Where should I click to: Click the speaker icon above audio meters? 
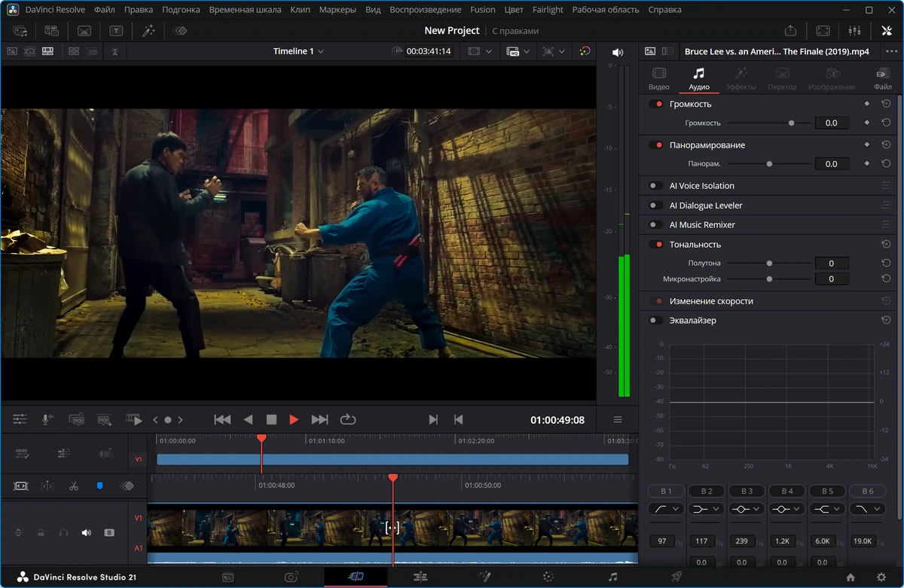618,52
